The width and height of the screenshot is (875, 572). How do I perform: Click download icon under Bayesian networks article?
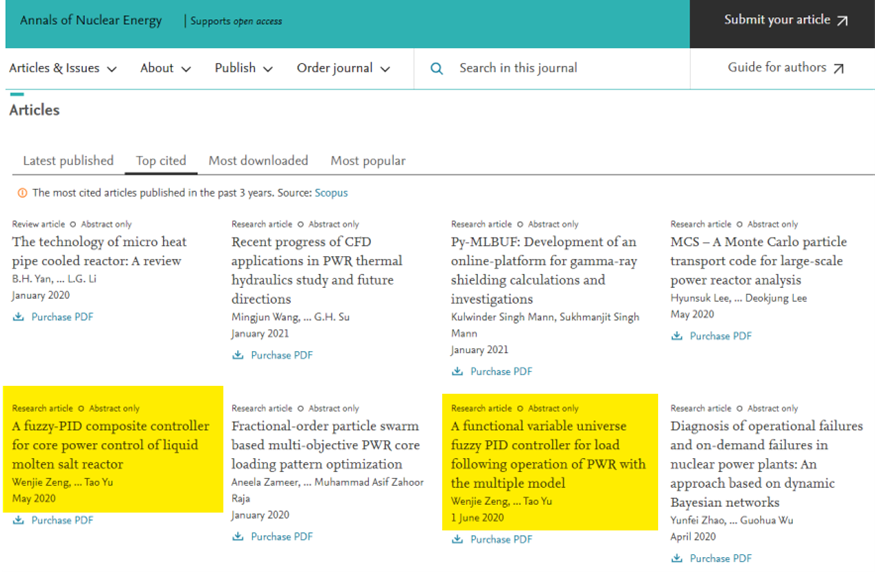[x=677, y=558]
